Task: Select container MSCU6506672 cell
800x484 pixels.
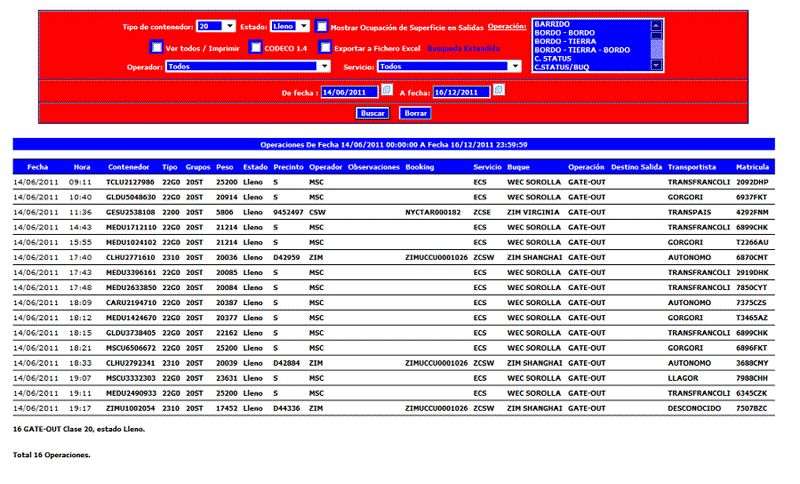Action: click(131, 348)
